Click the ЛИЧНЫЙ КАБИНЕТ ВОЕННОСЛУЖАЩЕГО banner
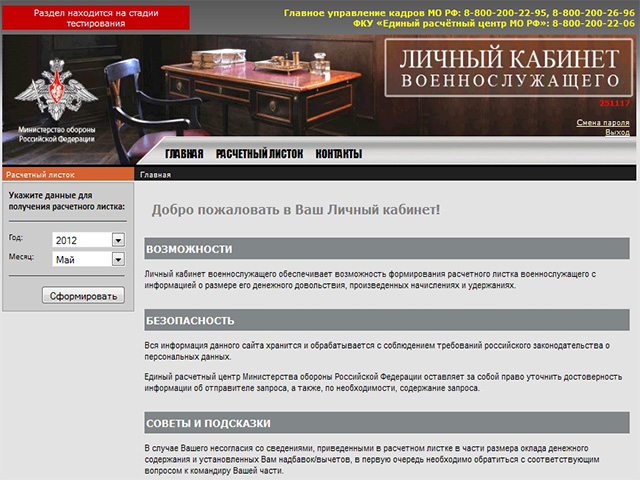 [509, 68]
